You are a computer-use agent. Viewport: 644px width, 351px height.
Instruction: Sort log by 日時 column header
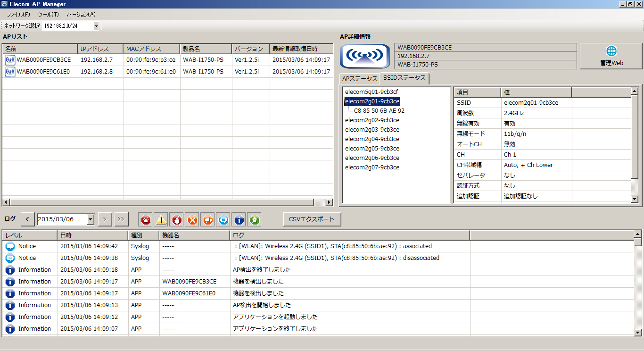tap(92, 235)
